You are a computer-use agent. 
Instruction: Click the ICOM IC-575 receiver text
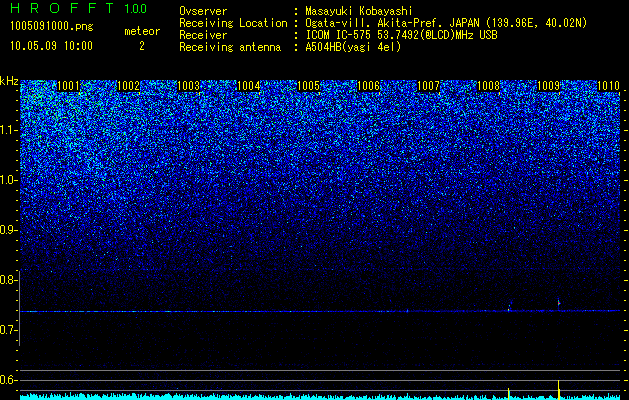tap(401, 35)
